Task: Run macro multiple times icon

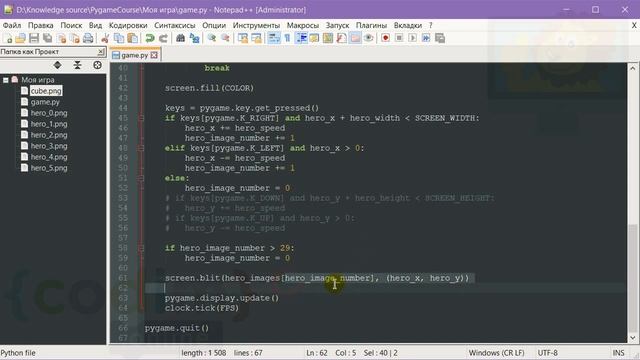Action: click(x=426, y=38)
